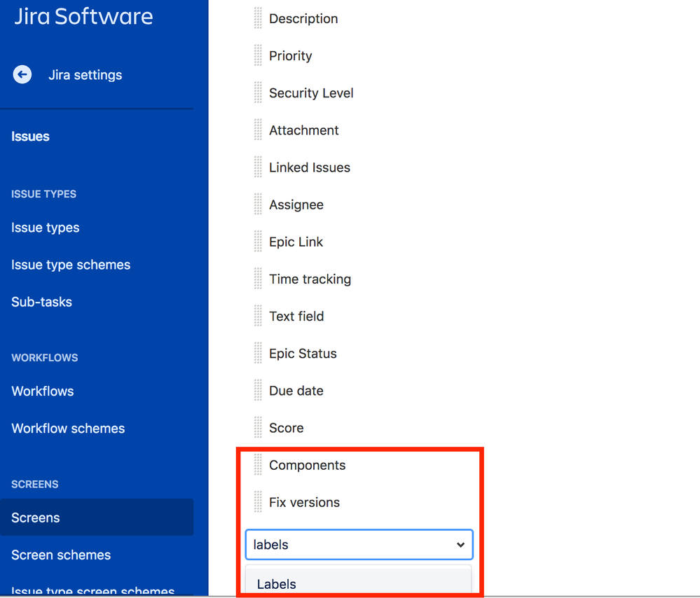Select the Components field row
The image size is (700, 598).
(307, 464)
